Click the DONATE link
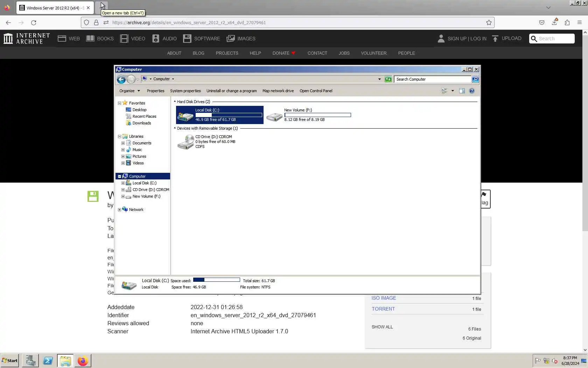This screenshot has height=368, width=588. 284,53
